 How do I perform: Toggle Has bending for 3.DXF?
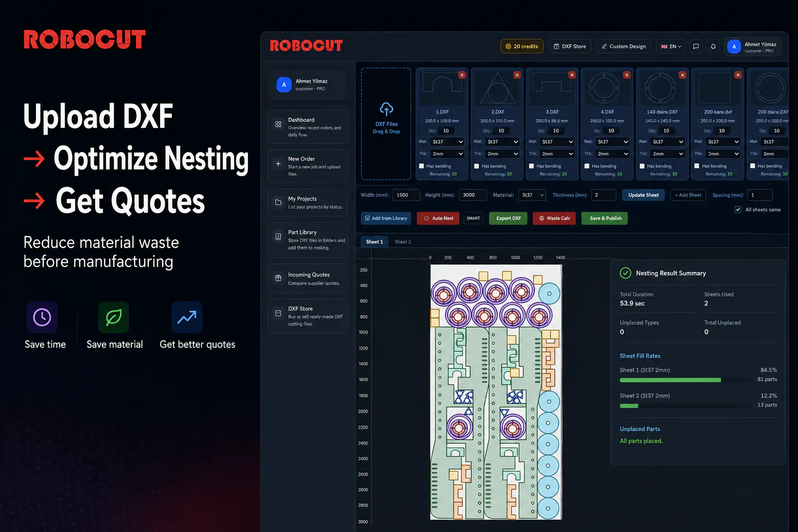pos(532,166)
